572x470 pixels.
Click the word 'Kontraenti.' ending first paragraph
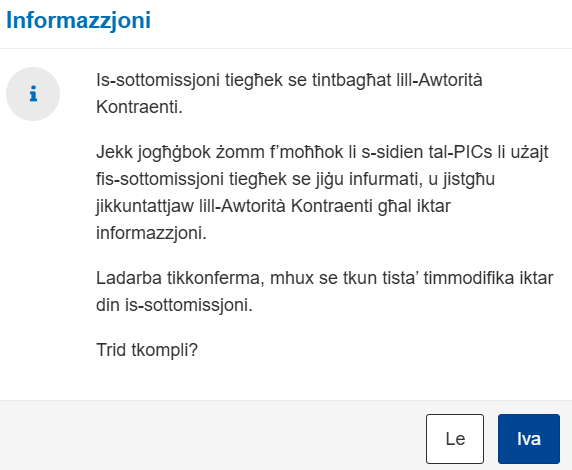[x=139, y=107]
